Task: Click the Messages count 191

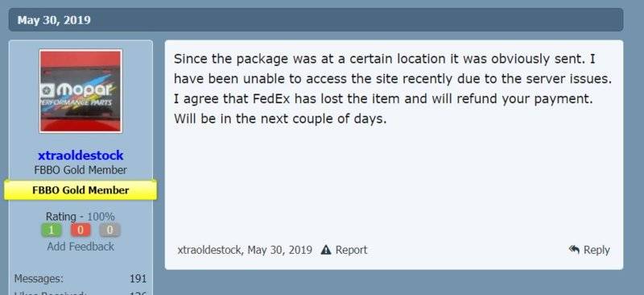Action: tap(138, 279)
